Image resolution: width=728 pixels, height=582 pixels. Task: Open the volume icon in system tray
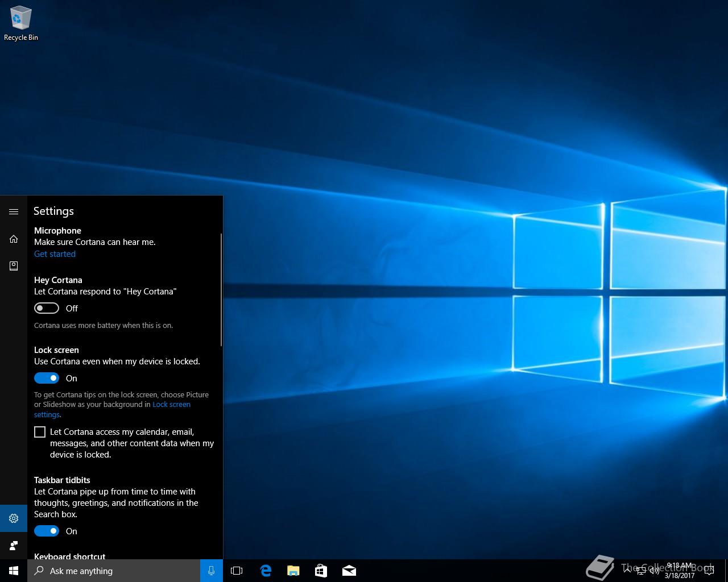[x=655, y=571]
